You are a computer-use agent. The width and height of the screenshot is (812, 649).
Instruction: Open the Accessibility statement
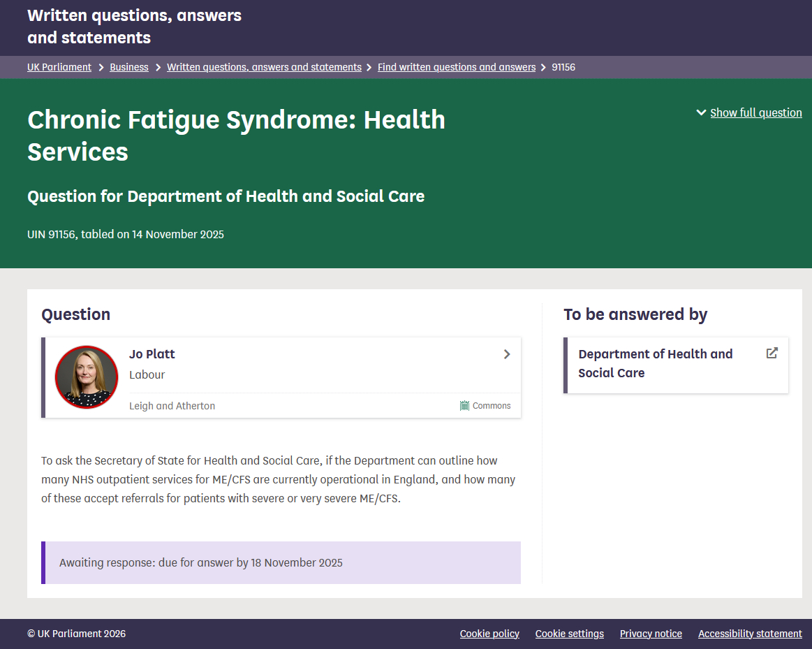pyautogui.click(x=750, y=634)
